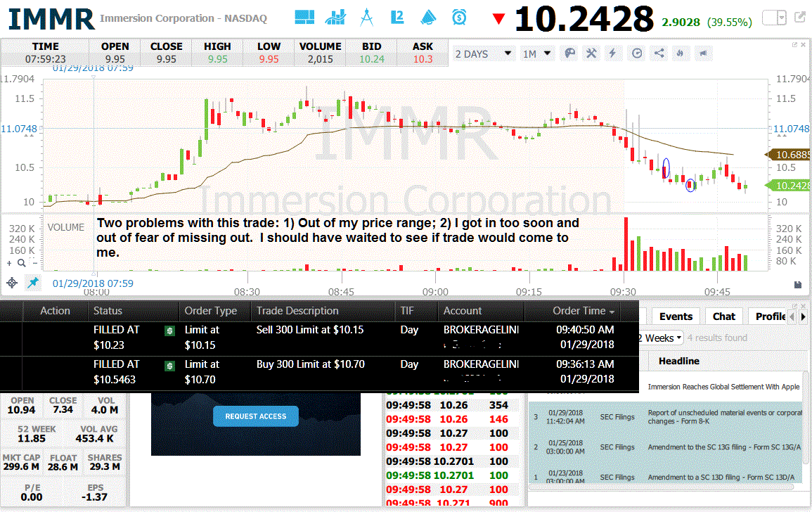812x512 pixels.
Task: Zoom in chart with plus icon
Action: 9,263
